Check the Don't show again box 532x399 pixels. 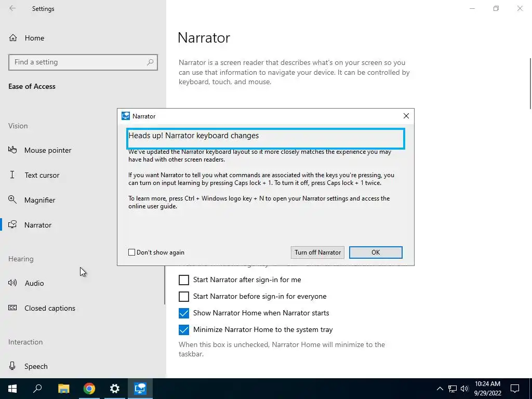(x=131, y=252)
